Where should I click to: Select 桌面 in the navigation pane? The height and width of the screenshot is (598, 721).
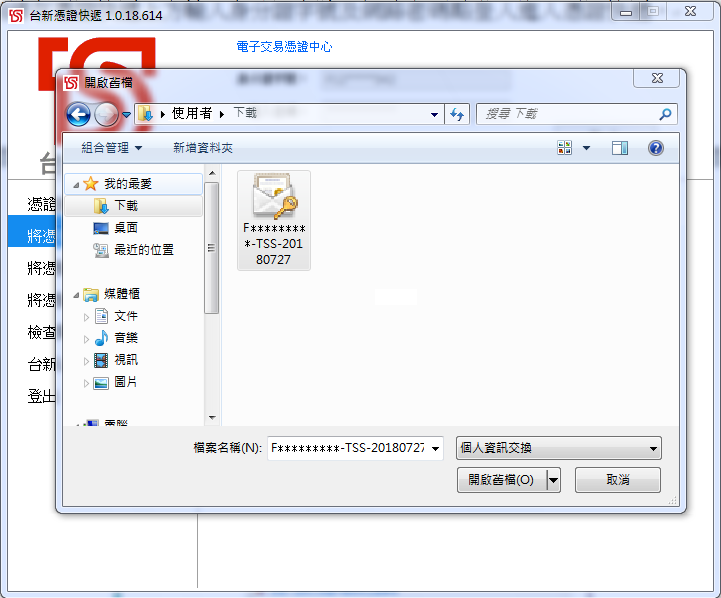click(125, 228)
